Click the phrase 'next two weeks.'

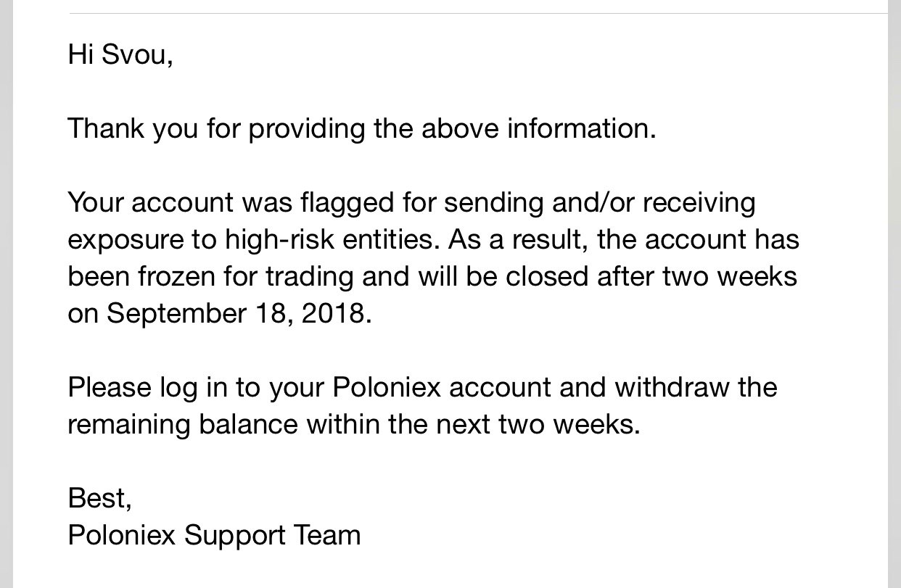pyautogui.click(x=538, y=425)
